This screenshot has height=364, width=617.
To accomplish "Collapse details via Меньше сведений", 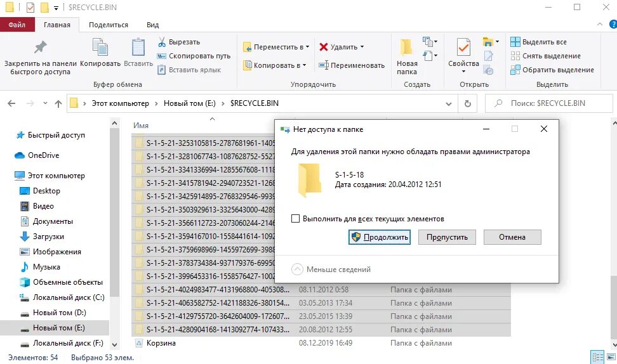I will pyautogui.click(x=331, y=270).
